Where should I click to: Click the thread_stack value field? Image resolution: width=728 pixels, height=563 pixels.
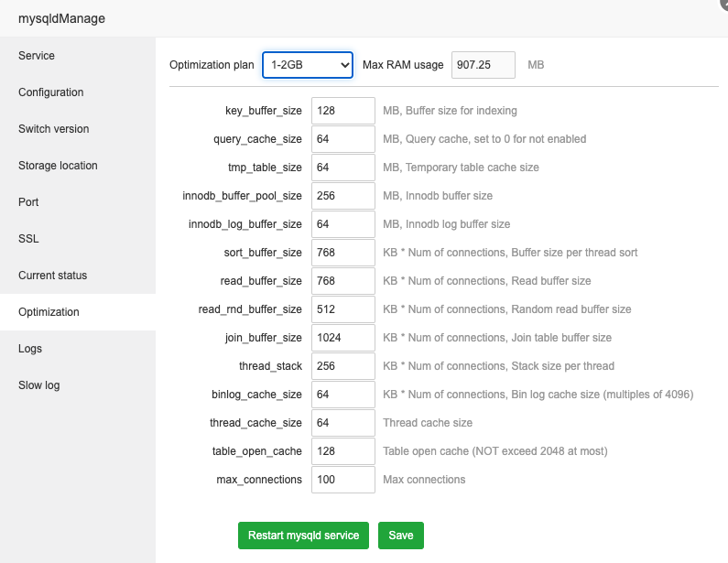[x=343, y=366]
